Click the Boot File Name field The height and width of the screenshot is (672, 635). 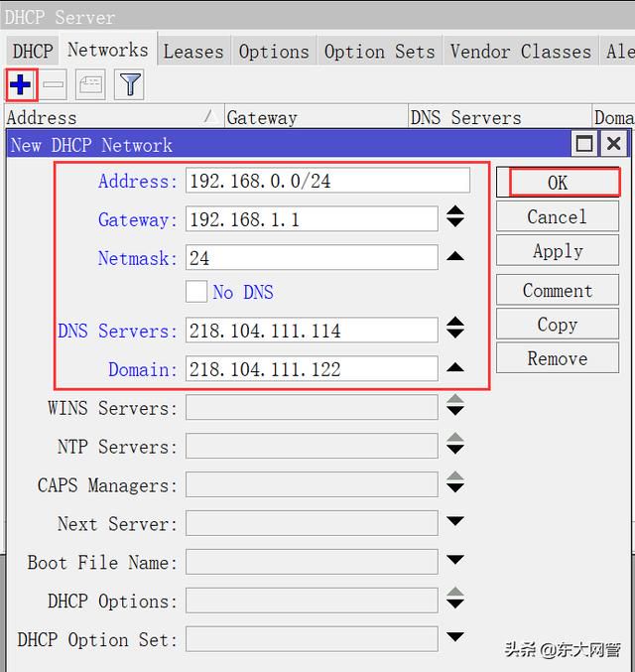[312, 562]
